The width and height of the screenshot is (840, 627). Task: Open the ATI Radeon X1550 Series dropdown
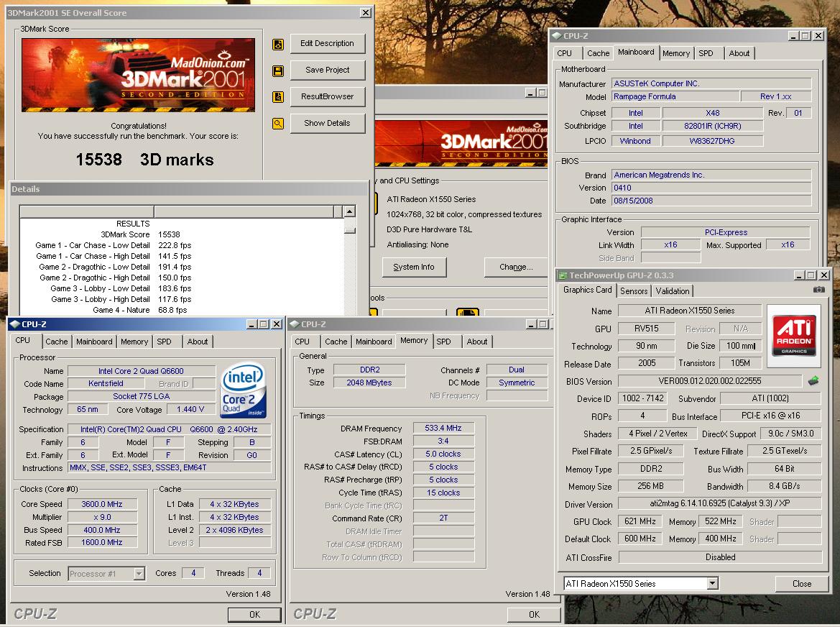point(712,584)
